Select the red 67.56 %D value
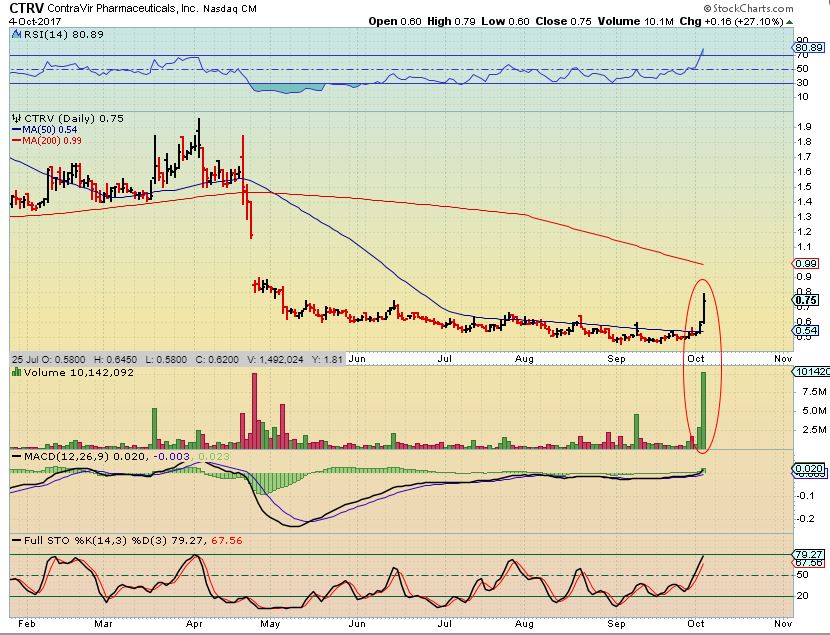 coord(227,541)
